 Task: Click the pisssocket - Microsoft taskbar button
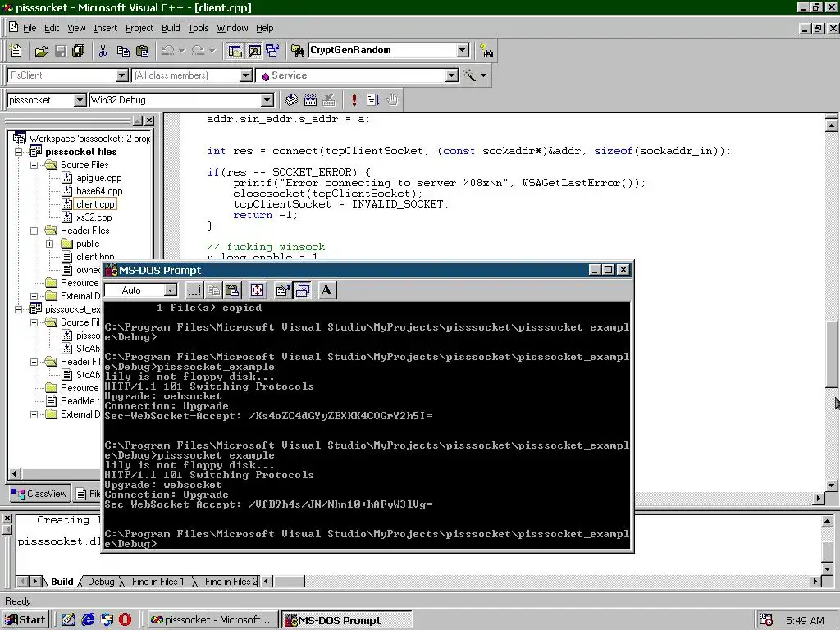pos(212,620)
